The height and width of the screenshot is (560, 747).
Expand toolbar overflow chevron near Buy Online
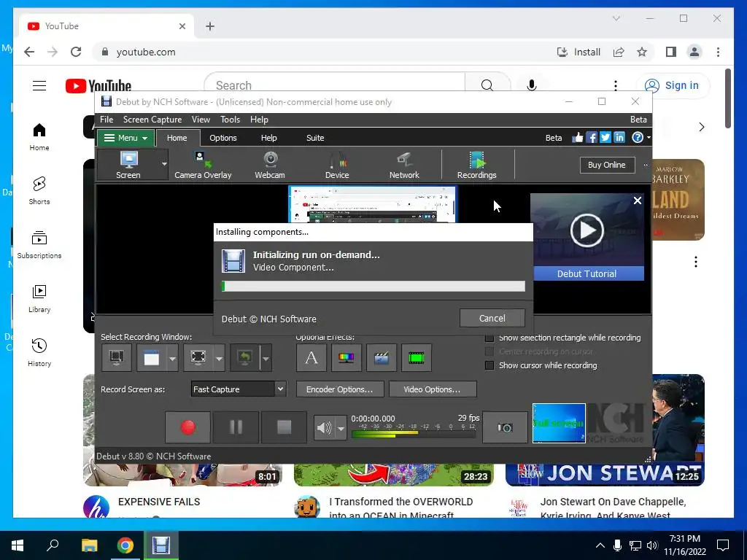646,166
